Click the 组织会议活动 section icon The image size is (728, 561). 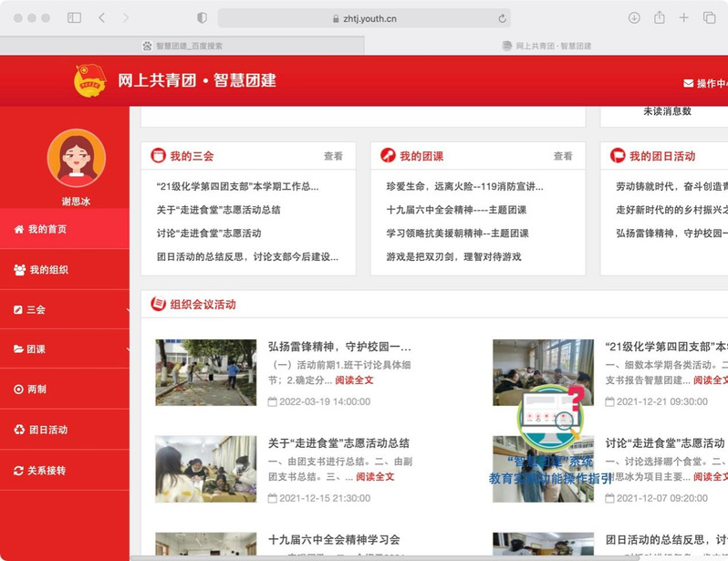[159, 304]
